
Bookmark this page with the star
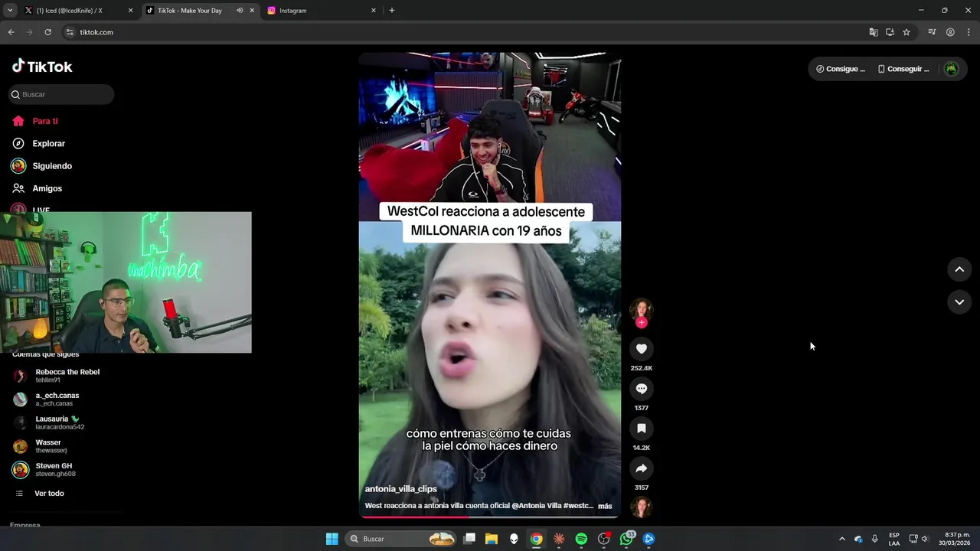[906, 32]
